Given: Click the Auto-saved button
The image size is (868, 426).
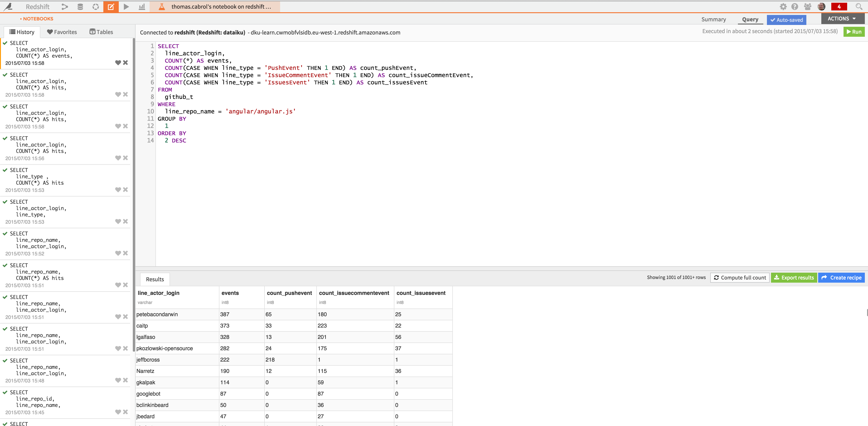Looking at the screenshot, I should point(786,20).
